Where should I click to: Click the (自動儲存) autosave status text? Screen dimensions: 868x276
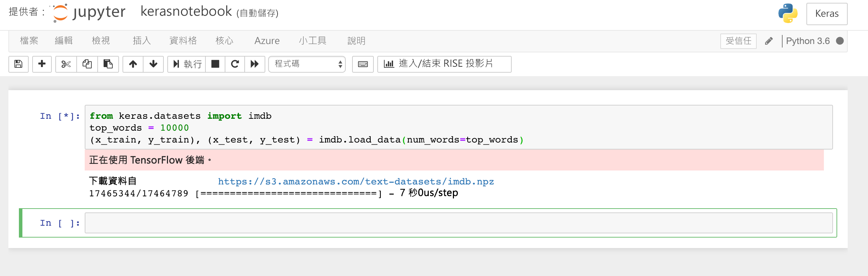pyautogui.click(x=258, y=13)
